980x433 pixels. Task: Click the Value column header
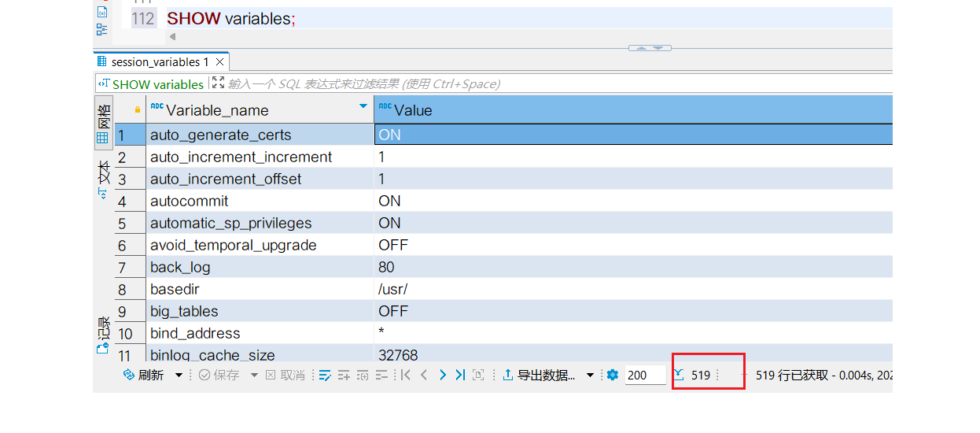point(633,110)
